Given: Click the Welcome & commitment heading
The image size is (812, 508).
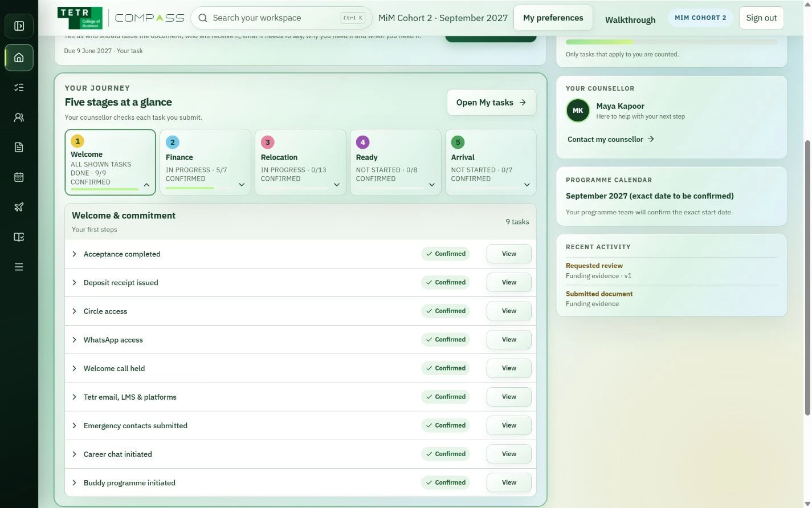Looking at the screenshot, I should [124, 216].
